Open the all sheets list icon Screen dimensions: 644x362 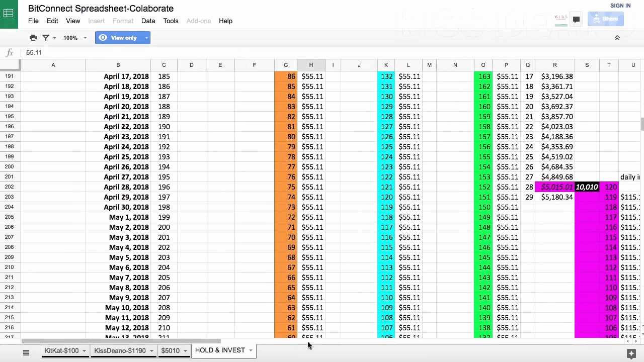pos(26,353)
